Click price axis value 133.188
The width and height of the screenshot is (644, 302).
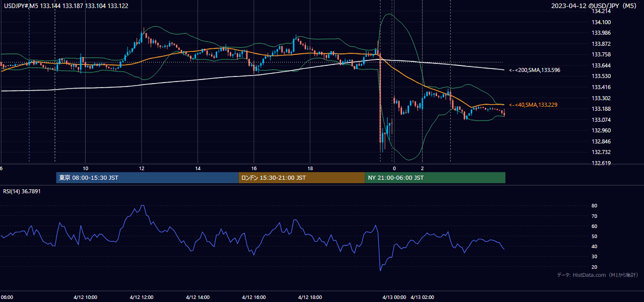[601, 109]
